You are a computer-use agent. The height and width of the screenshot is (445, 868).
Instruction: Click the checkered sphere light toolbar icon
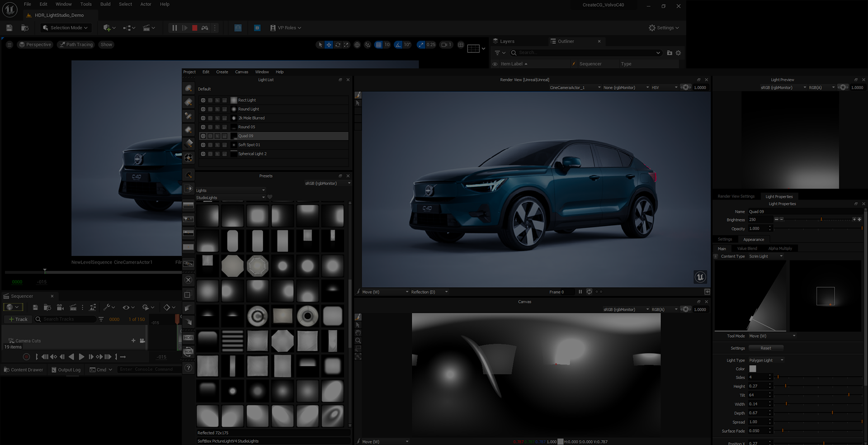(x=189, y=158)
